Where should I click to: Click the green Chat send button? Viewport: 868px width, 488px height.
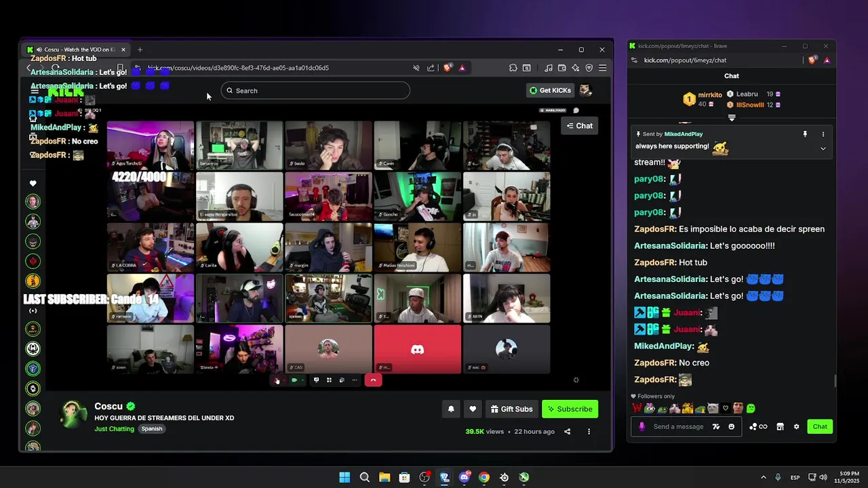(x=820, y=426)
